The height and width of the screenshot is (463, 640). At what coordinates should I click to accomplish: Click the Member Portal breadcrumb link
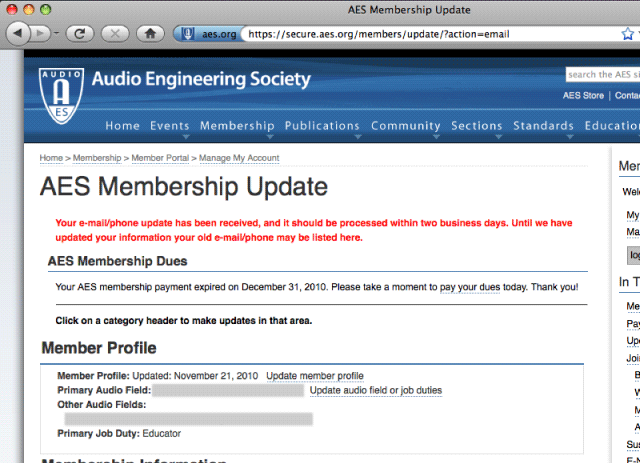pos(160,158)
